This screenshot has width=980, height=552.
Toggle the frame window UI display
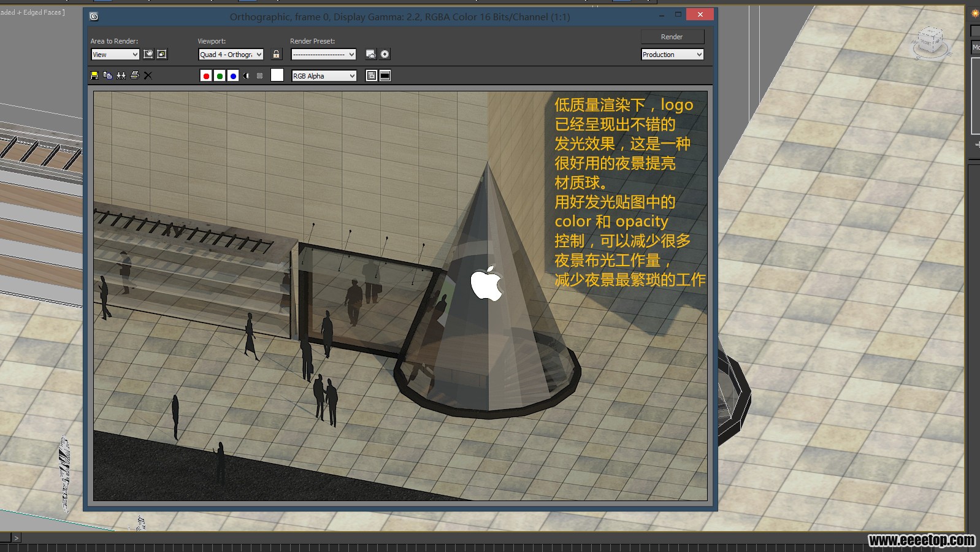tap(385, 75)
